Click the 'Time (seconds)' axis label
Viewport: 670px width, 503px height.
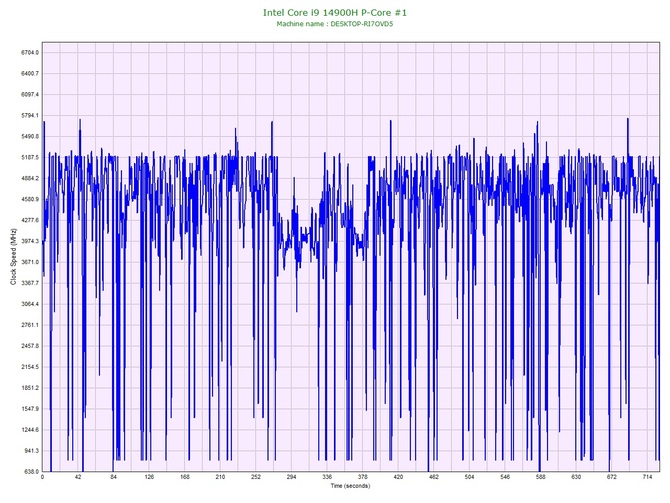[350, 485]
